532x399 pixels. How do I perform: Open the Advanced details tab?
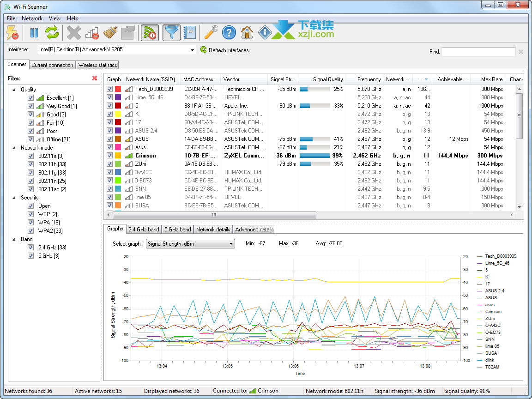[254, 230]
